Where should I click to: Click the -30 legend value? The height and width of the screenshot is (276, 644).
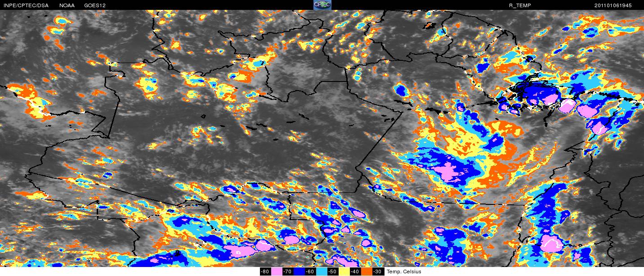point(378,271)
